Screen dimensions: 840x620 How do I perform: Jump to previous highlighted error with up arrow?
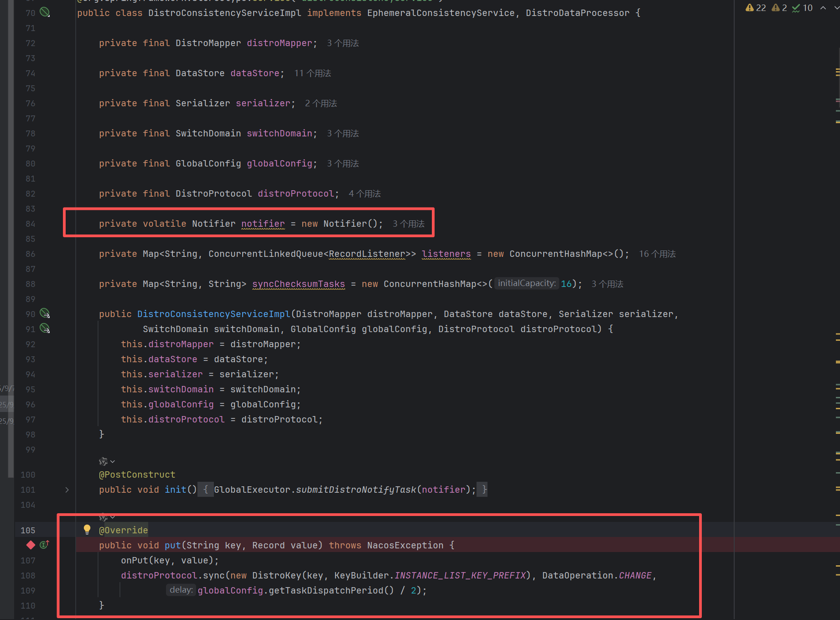(823, 8)
